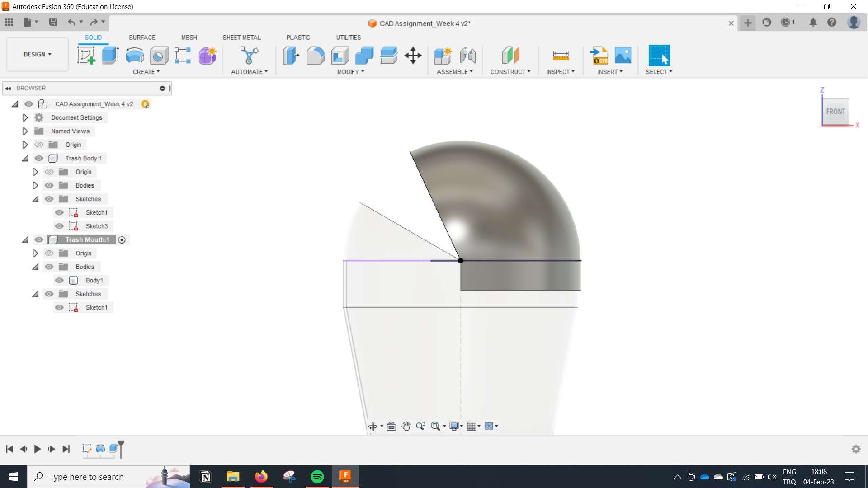Click the Insert Canvas image icon
Screen dimensions: 868x488
pos(623,56)
